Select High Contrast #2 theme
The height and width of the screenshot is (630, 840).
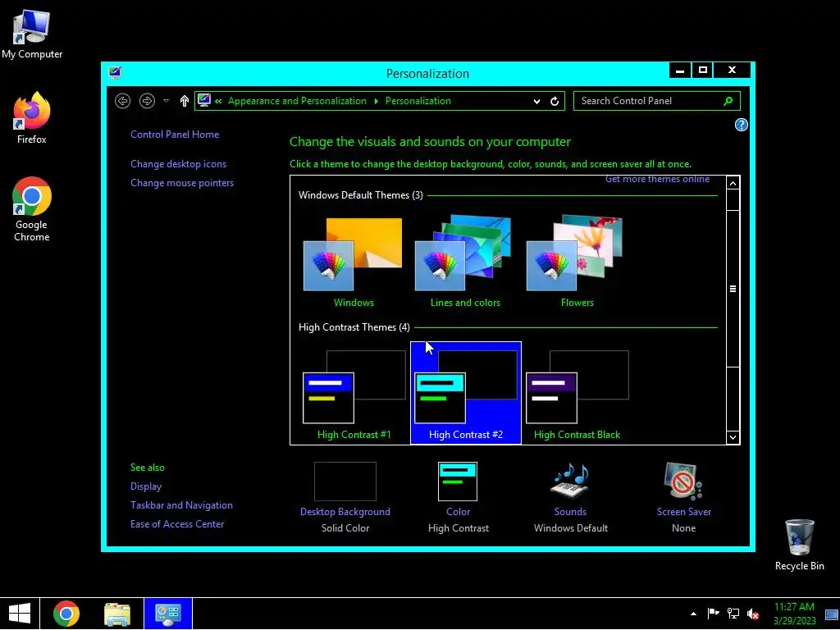tap(466, 393)
